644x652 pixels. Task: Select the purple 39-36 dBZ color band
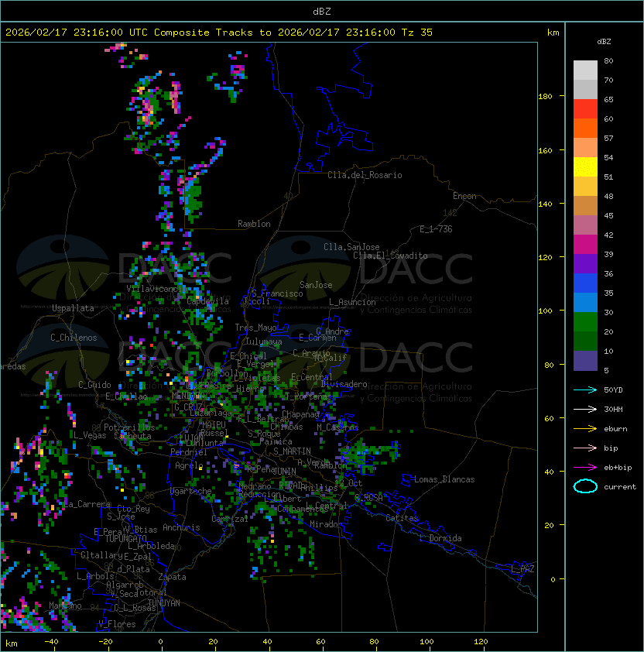pyautogui.click(x=585, y=263)
